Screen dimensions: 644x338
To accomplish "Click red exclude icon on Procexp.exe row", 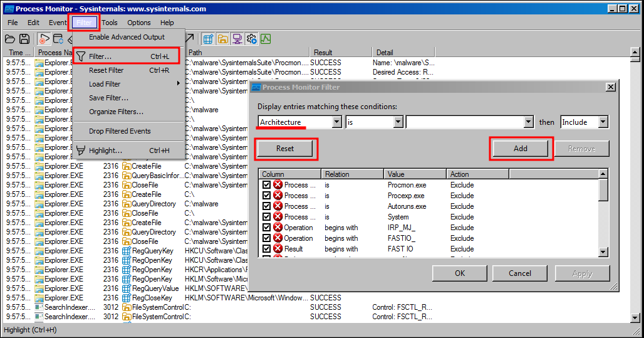I will [278, 195].
